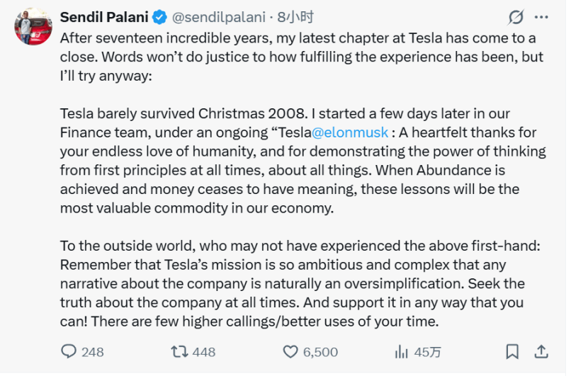Click the Grok circle-slash icon

tap(516, 17)
